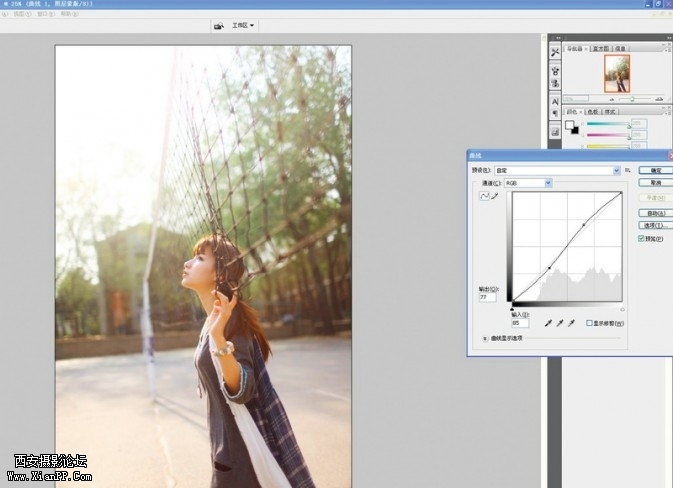This screenshot has width=673, height=488.
Task: Click the Output value input field
Action: click(487, 297)
